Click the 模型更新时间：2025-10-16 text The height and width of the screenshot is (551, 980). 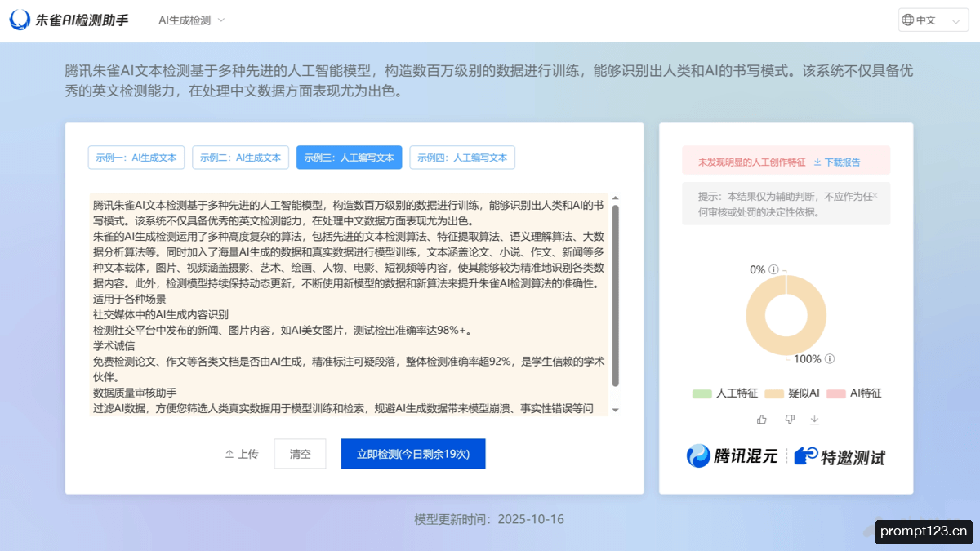[x=489, y=519]
